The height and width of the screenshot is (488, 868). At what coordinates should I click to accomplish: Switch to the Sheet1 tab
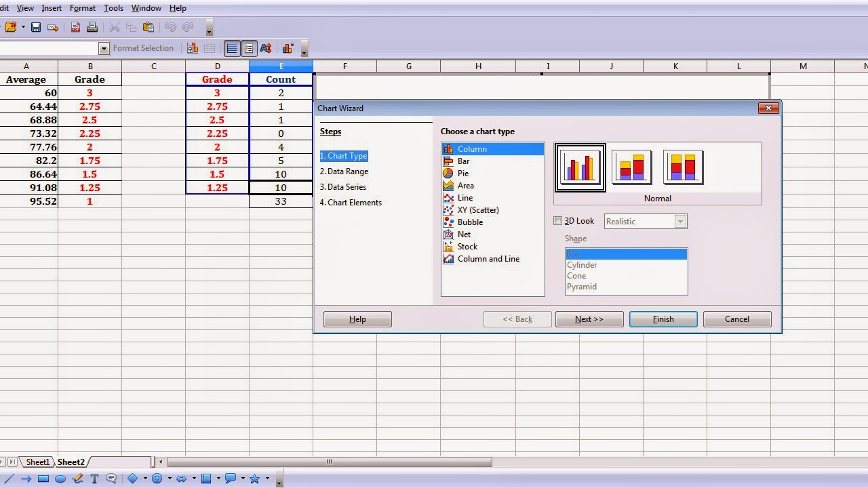point(37,462)
